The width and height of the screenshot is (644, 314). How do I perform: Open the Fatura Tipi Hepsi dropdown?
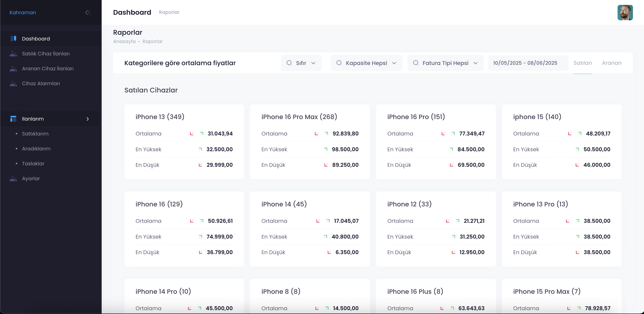click(x=445, y=63)
